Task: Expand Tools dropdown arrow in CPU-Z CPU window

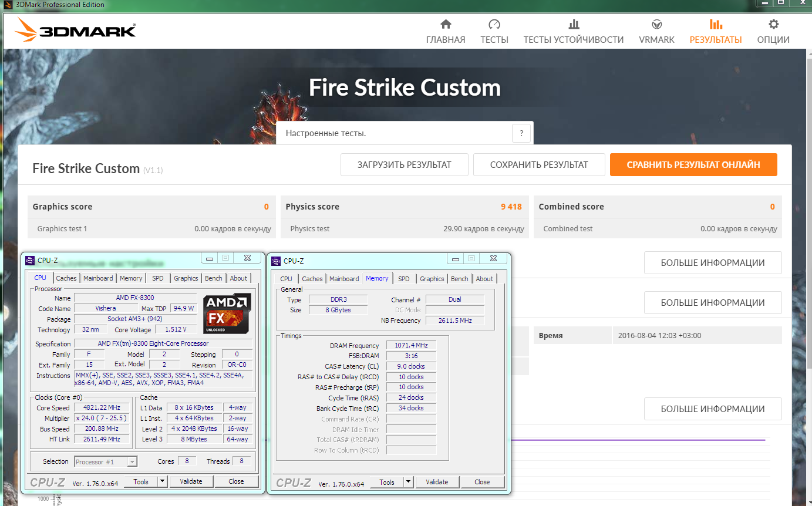Action: (163, 481)
